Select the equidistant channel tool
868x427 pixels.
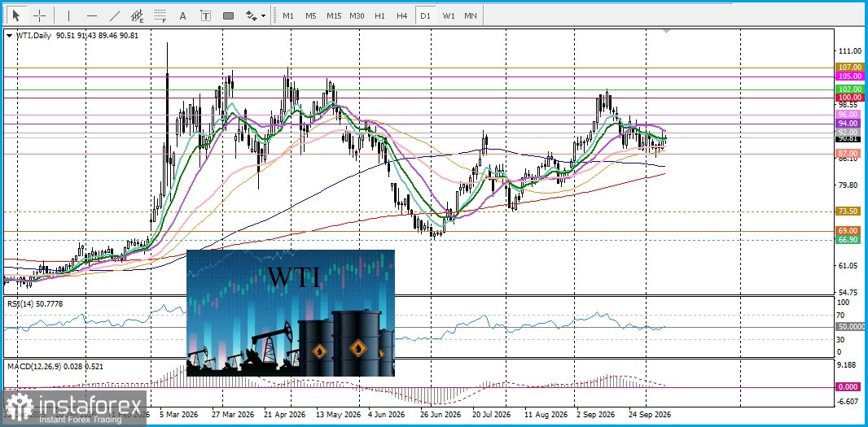pyautogui.click(x=138, y=16)
